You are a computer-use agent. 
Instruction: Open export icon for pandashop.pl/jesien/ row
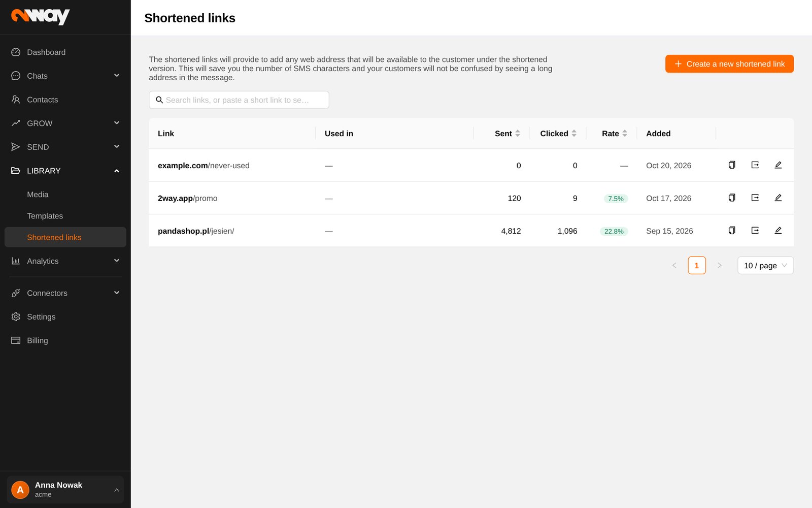(755, 231)
